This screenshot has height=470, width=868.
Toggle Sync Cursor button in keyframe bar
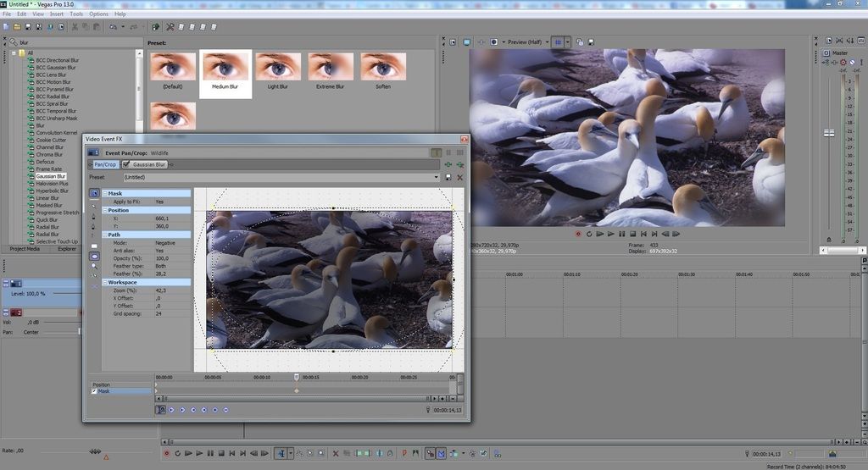[160, 410]
